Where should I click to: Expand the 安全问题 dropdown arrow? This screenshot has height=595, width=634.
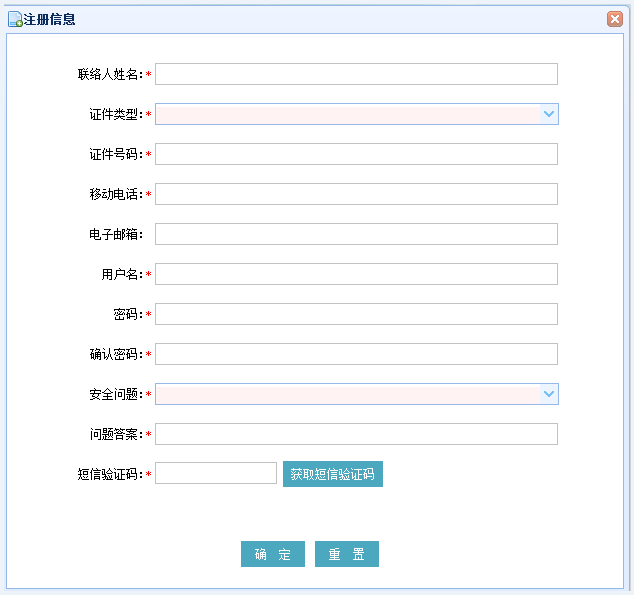[x=549, y=394]
